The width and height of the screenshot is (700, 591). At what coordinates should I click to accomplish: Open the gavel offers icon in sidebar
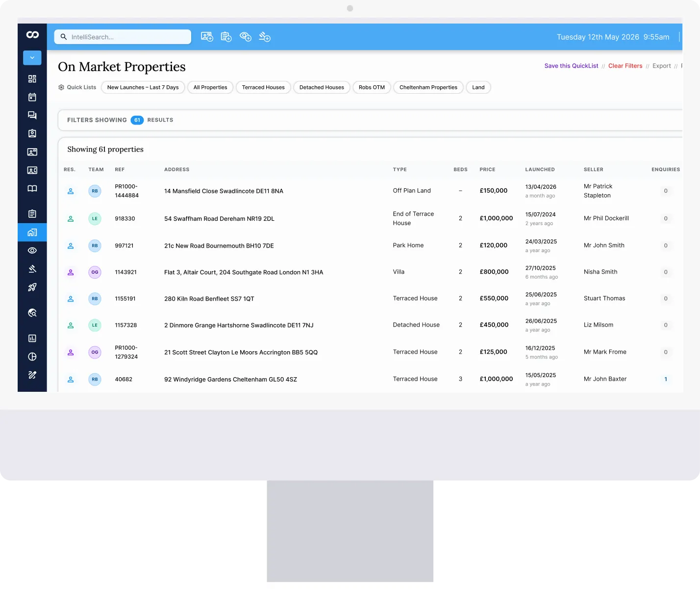(32, 269)
